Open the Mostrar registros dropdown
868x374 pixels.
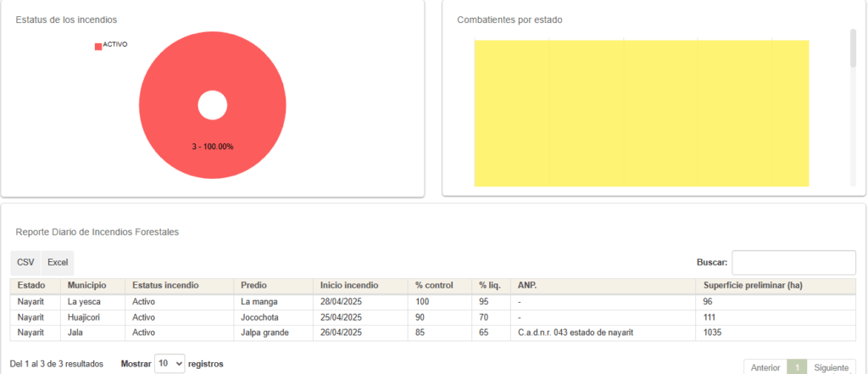click(x=170, y=364)
